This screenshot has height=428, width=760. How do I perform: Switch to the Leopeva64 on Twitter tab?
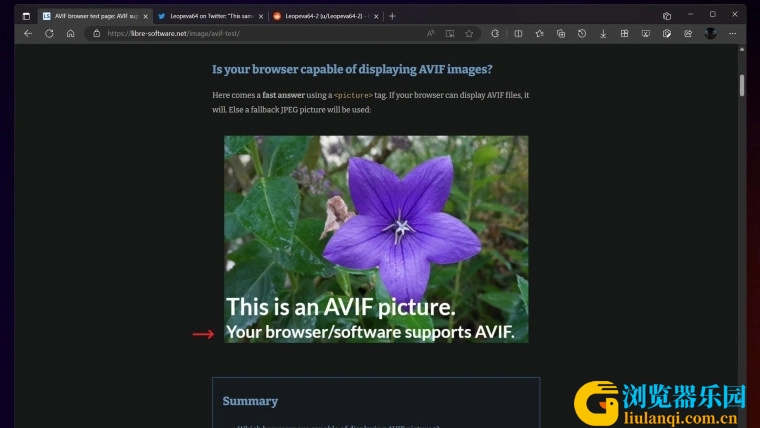tap(210, 16)
